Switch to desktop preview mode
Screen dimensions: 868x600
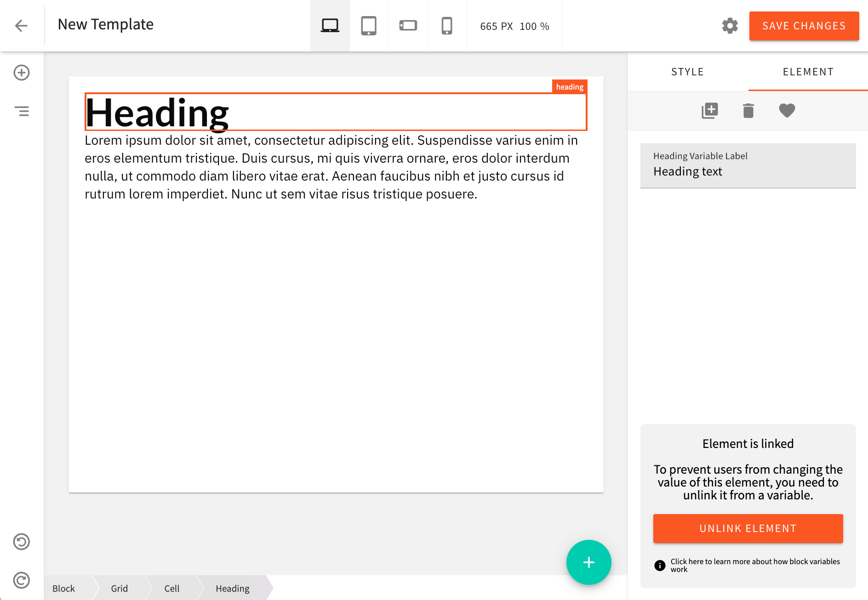329,26
